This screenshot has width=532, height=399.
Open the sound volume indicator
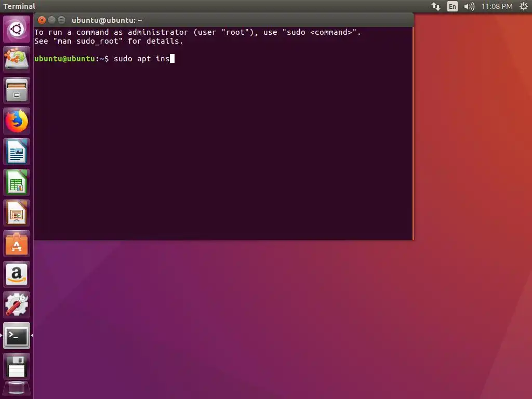[x=469, y=6]
